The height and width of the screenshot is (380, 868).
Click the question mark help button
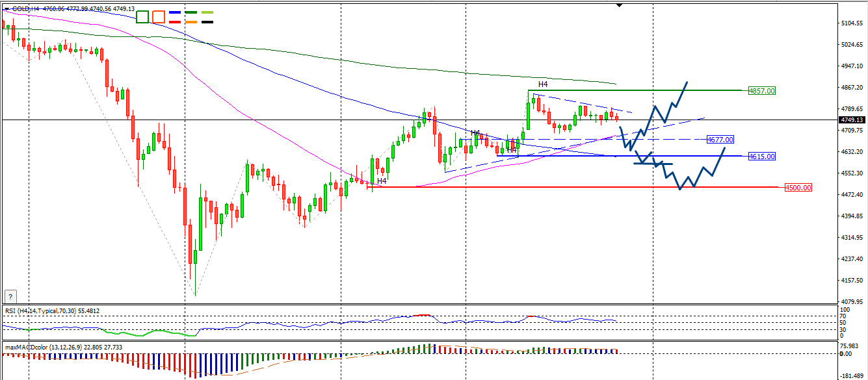coord(10,296)
